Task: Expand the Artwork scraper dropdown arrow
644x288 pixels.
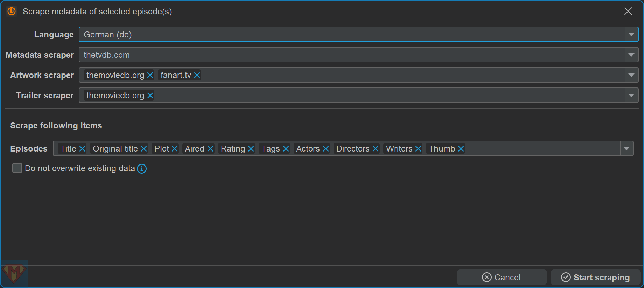Action: (631, 75)
